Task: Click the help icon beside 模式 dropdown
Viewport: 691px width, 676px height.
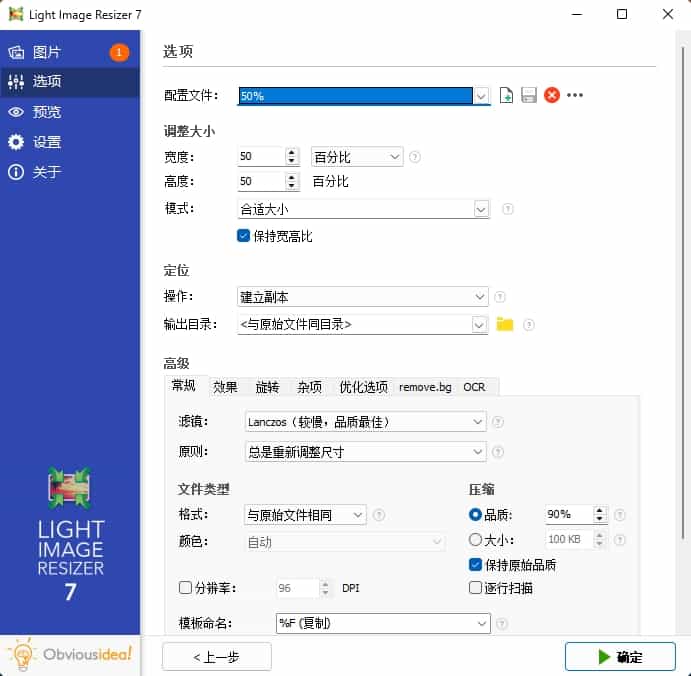Action: click(508, 210)
